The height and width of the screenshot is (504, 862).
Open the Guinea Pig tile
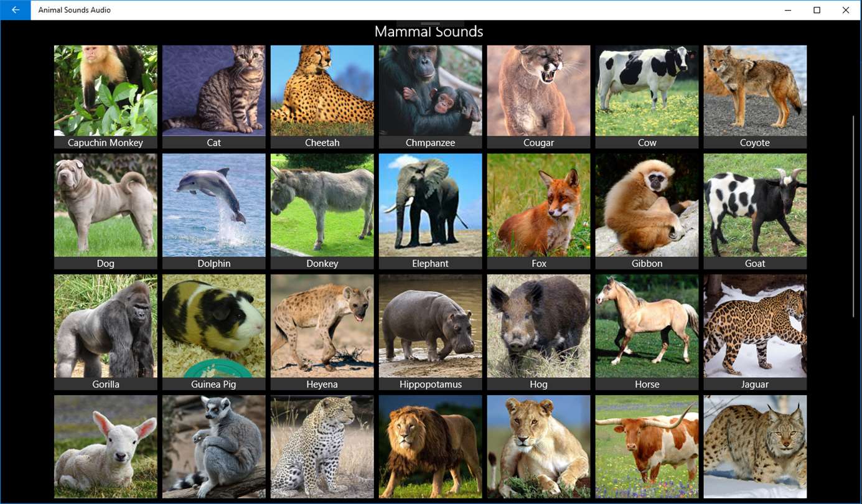(x=214, y=332)
